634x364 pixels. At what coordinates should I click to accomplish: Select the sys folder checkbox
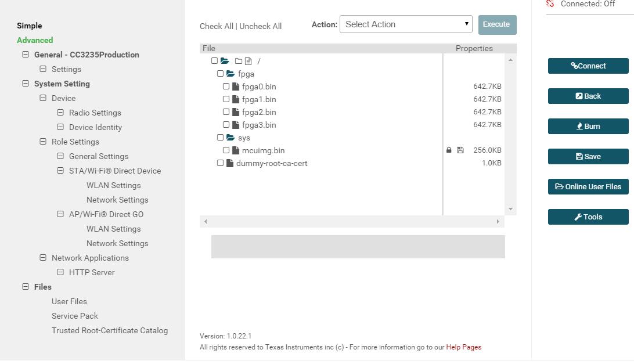[x=221, y=138]
